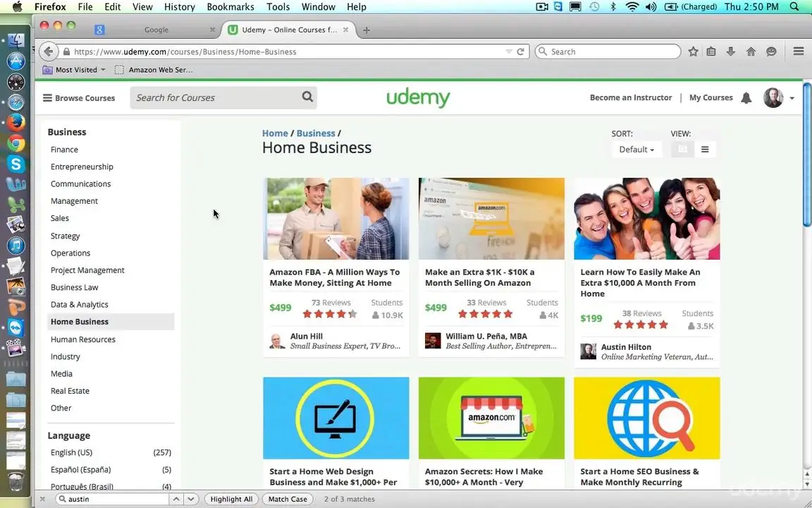Open iTunes from the dock

[16, 246]
